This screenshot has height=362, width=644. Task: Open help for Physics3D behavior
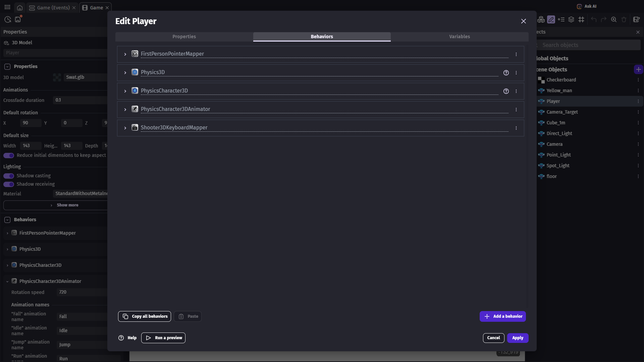(506, 73)
